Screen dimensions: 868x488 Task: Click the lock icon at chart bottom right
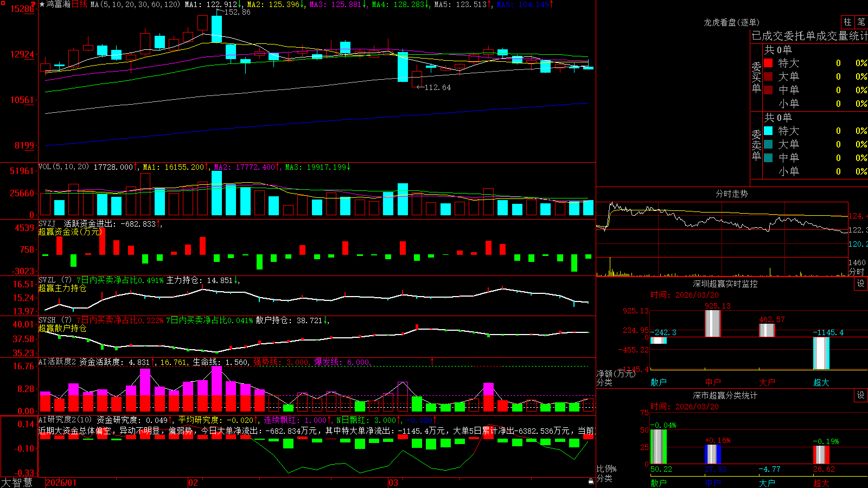[591, 481]
